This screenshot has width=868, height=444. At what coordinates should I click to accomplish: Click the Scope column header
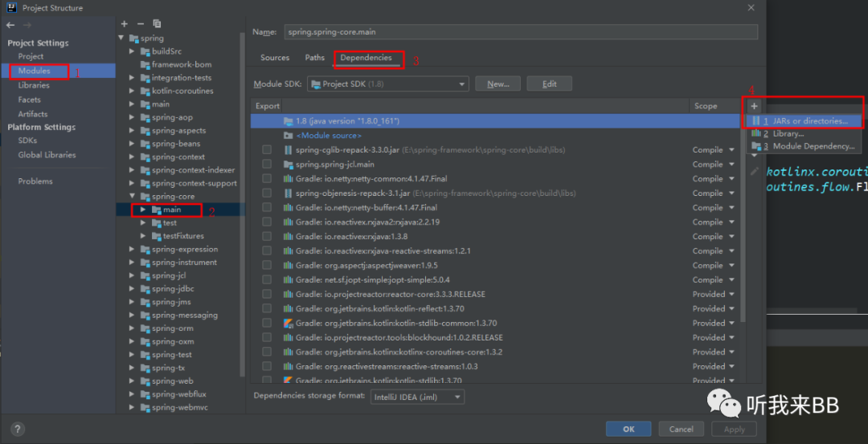tap(706, 106)
